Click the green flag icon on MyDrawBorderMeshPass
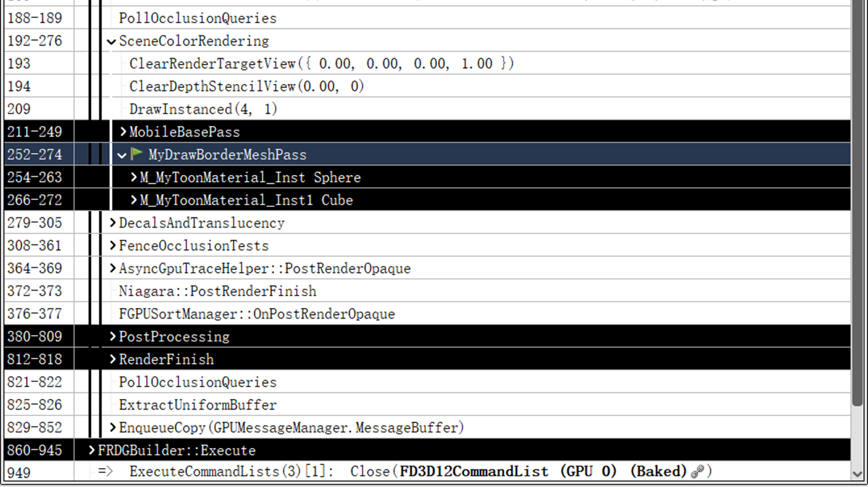Viewport: 868px width, 487px height. click(136, 154)
